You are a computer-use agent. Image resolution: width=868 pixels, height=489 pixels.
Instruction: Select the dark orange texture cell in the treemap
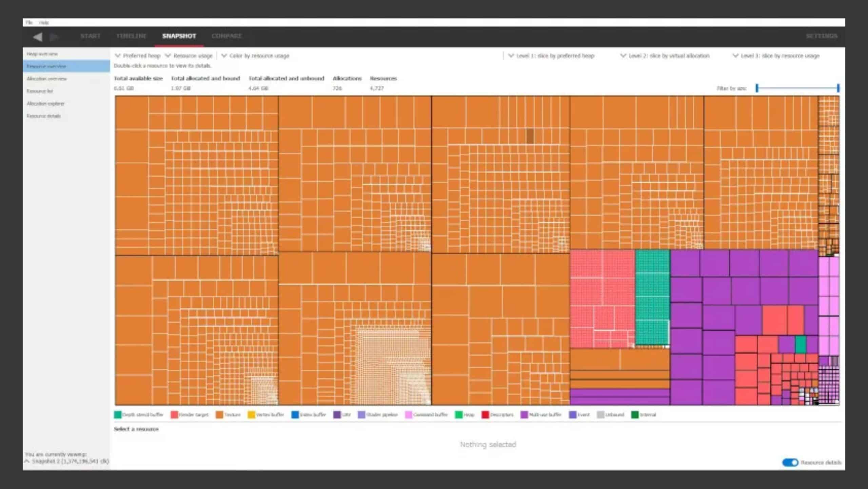pos(530,136)
